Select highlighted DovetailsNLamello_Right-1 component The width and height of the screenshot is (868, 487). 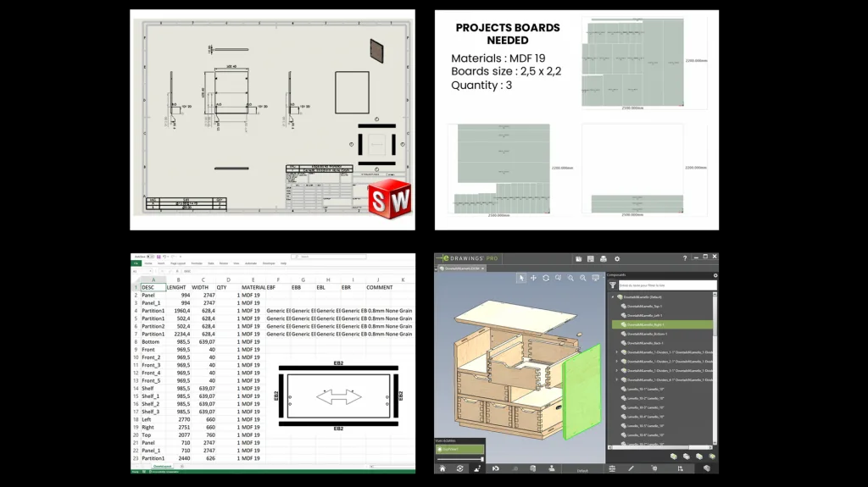pos(662,325)
